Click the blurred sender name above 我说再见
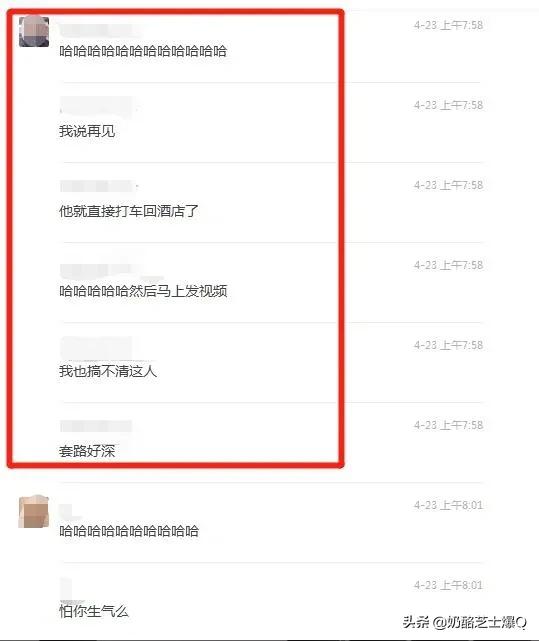 click(98, 106)
